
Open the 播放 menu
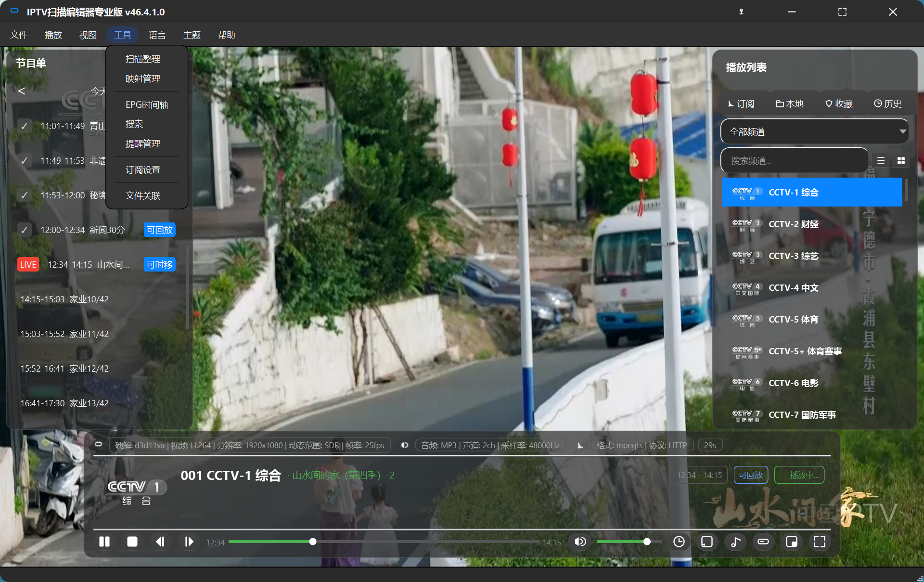pos(53,35)
